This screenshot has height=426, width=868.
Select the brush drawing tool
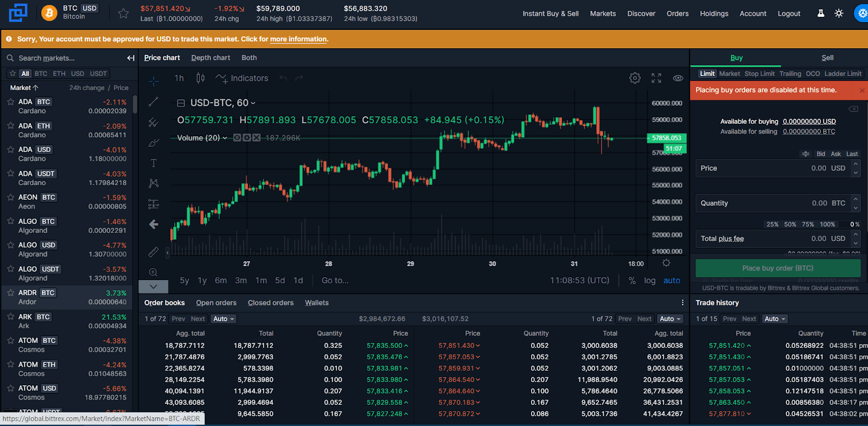pyautogui.click(x=154, y=143)
